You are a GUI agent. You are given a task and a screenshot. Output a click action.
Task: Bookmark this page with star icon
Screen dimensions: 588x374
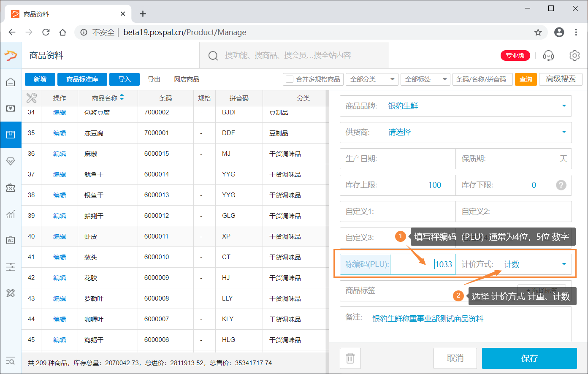pyautogui.click(x=538, y=33)
